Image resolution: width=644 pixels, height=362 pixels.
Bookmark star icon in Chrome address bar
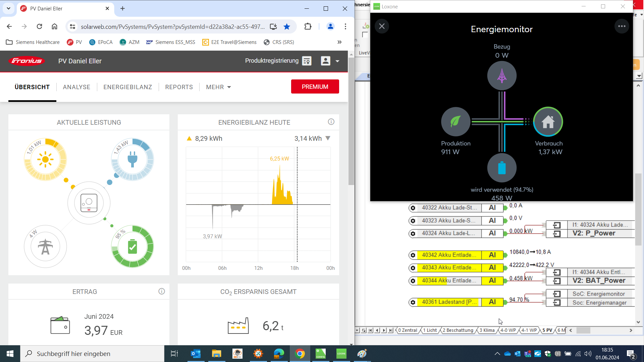(287, 26)
